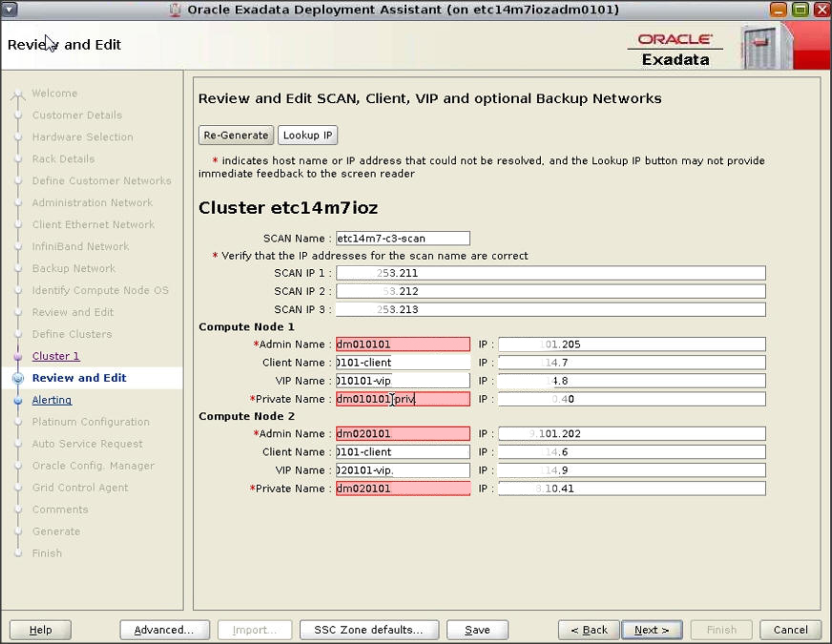832x644 pixels.
Task: Click Compute Node 2 Client IP field
Action: click(632, 452)
